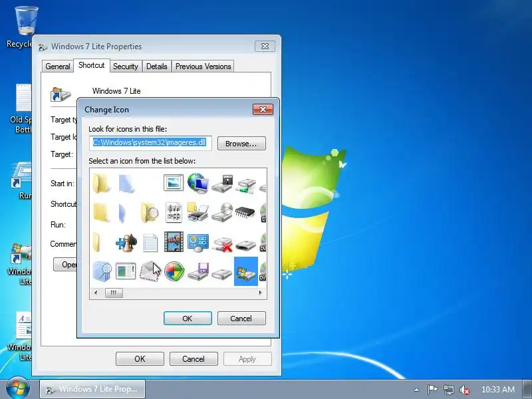Choose the lined text document icon
Screen dimensions: 532x399
click(150, 243)
